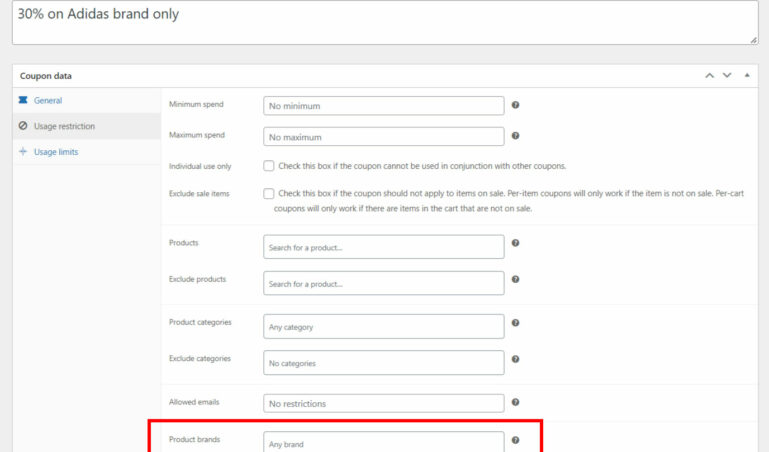The image size is (769, 452).
Task: Click the help icon beside Maximum spend
Action: coord(515,136)
